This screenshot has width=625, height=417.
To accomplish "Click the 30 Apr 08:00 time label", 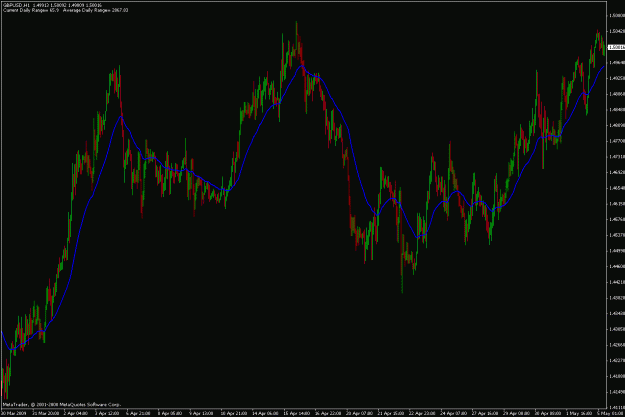I will tap(548, 413).
